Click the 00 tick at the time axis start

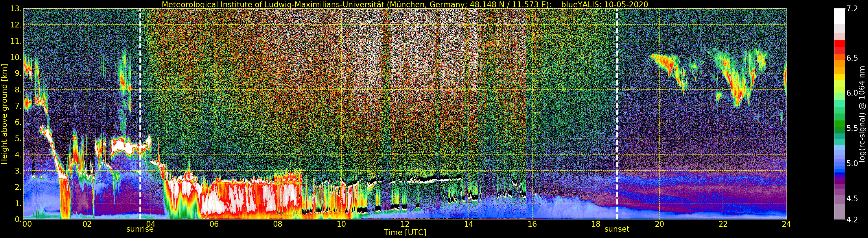tap(27, 224)
